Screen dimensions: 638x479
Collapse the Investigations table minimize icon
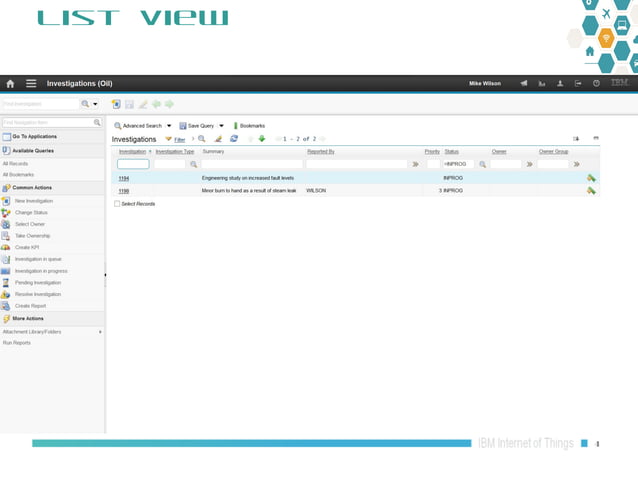[x=596, y=138]
